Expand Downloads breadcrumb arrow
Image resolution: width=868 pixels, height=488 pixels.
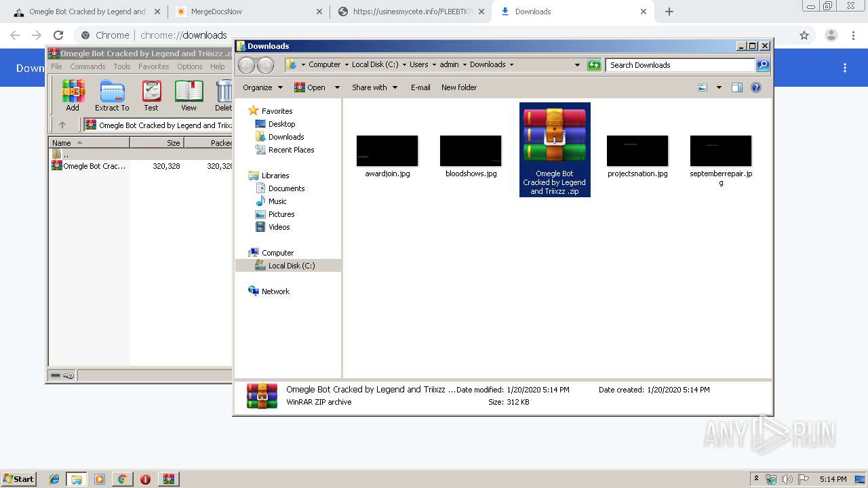click(511, 65)
